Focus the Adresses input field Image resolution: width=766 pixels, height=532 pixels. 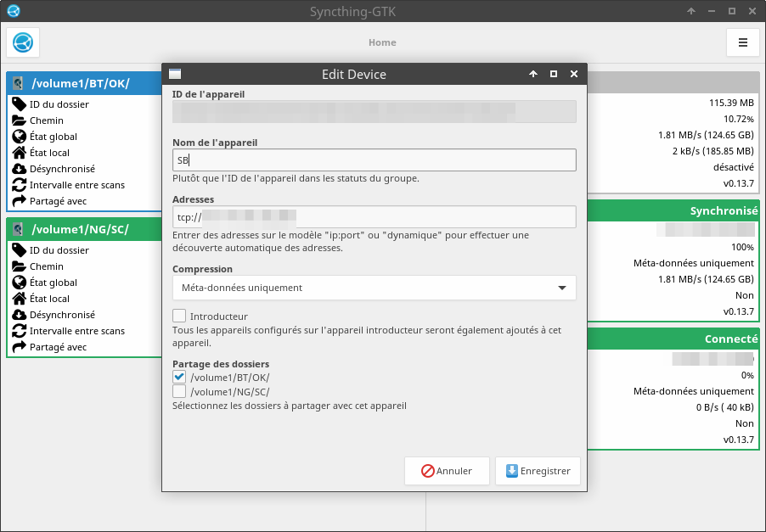click(375, 217)
